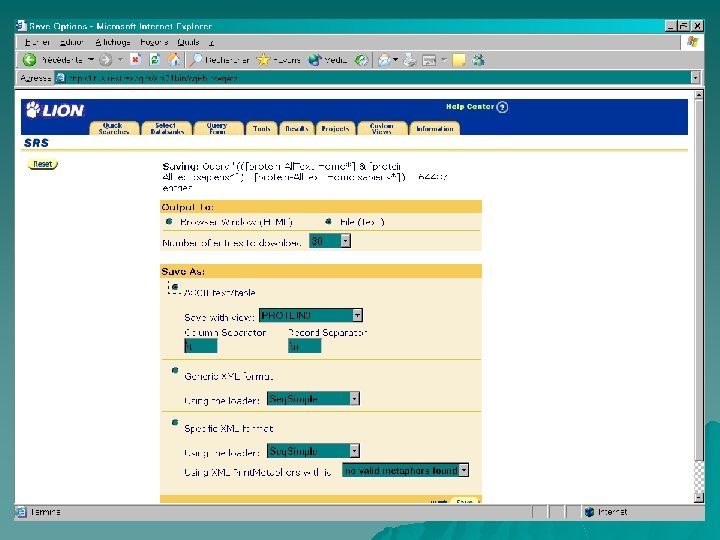Click the Record Separator input field
The width and height of the screenshot is (720, 540).
304,346
